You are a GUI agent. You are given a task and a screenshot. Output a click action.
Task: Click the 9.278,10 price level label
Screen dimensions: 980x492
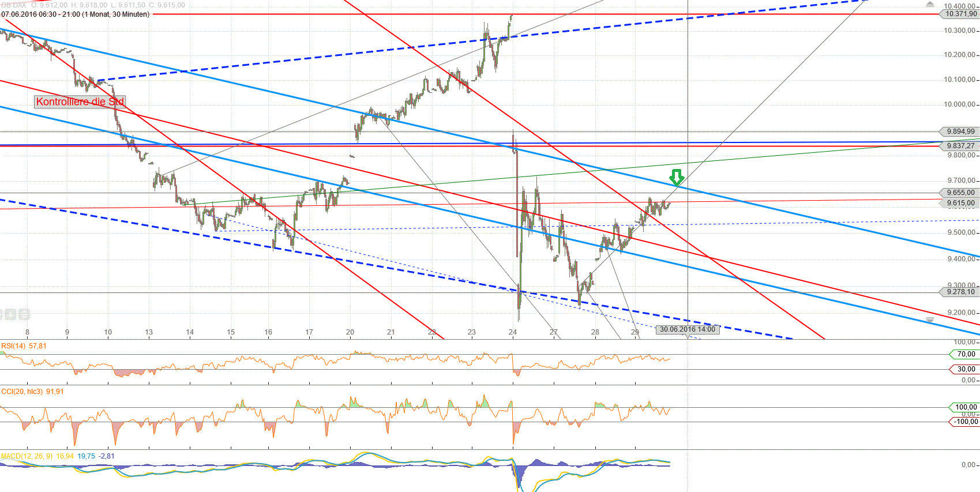[x=960, y=292]
